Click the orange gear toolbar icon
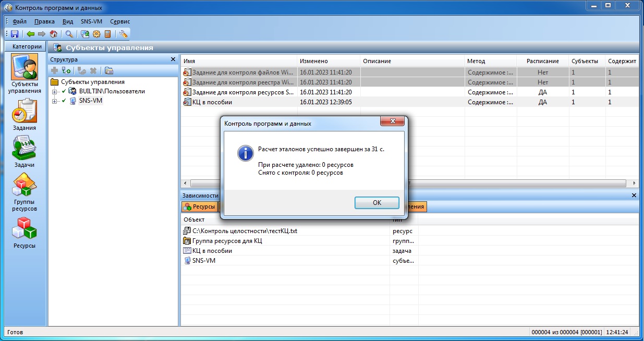This screenshot has height=341, width=644. click(x=96, y=34)
